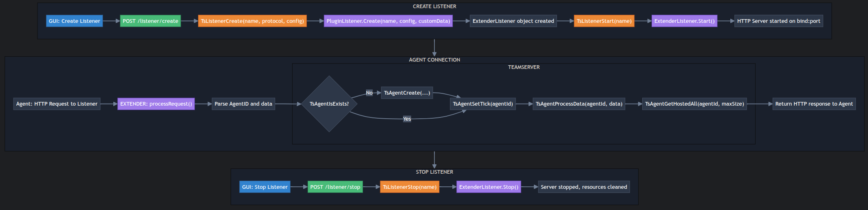Click the TsAgentCreate(...) node
This screenshot has height=210, width=868.
407,93
